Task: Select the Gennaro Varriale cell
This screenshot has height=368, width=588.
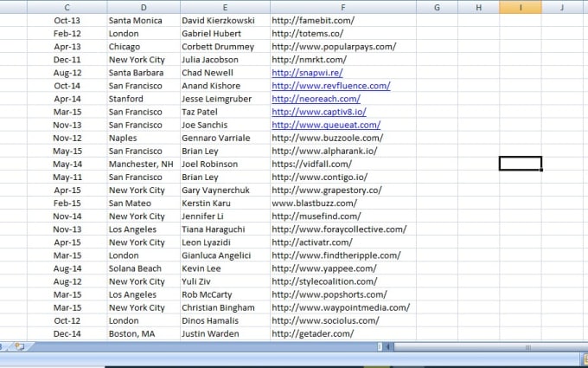Action: (225, 138)
